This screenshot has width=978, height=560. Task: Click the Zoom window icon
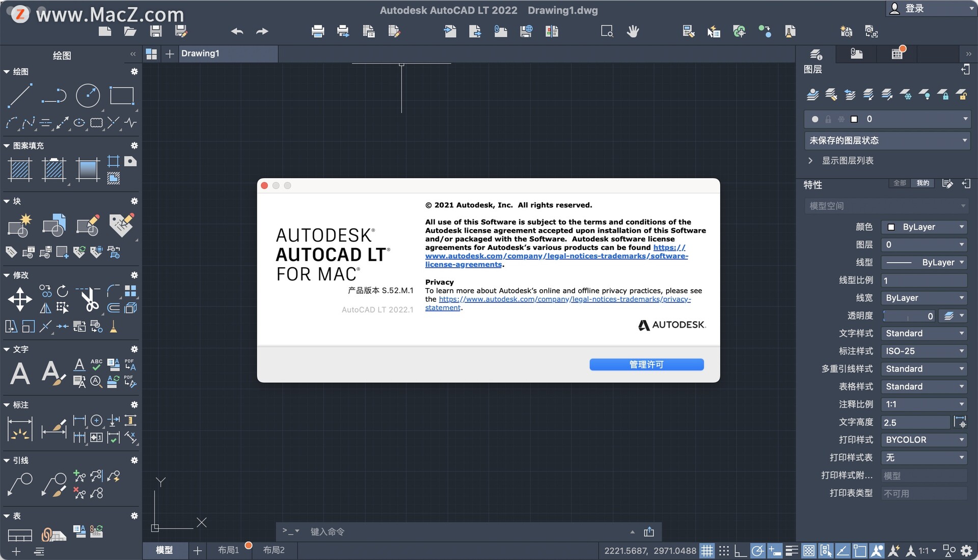607,32
